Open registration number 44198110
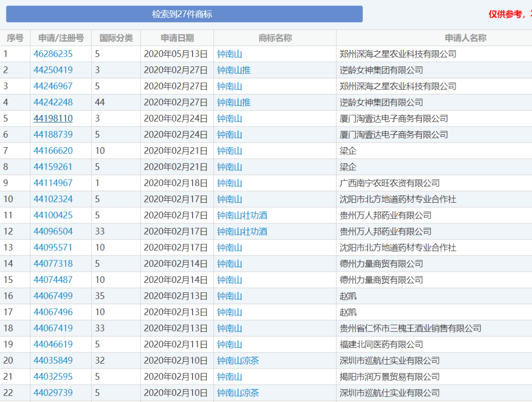 coord(53,118)
